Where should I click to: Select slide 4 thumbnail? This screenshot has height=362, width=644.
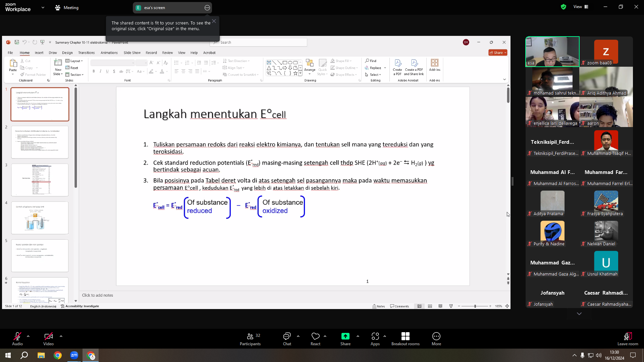pos(40,218)
